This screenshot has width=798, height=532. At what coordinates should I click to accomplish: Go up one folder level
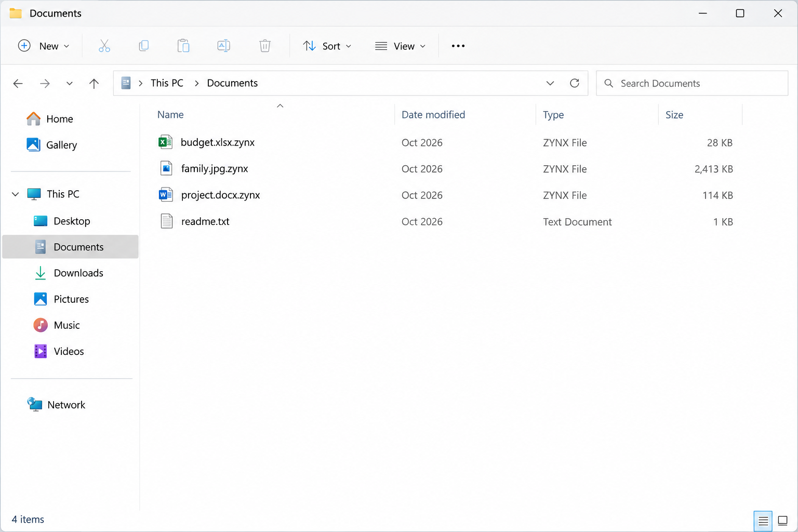[x=94, y=83]
